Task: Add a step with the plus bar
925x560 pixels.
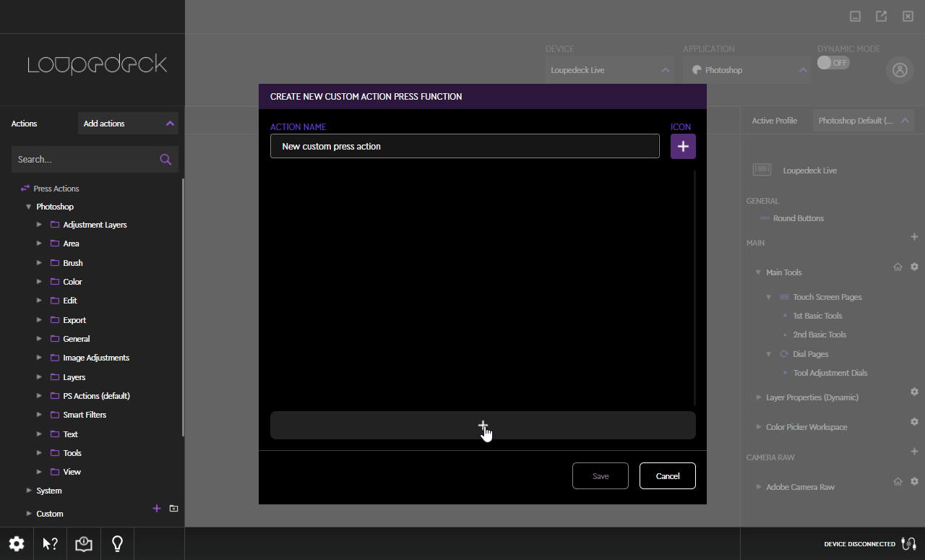Action: 483,426
